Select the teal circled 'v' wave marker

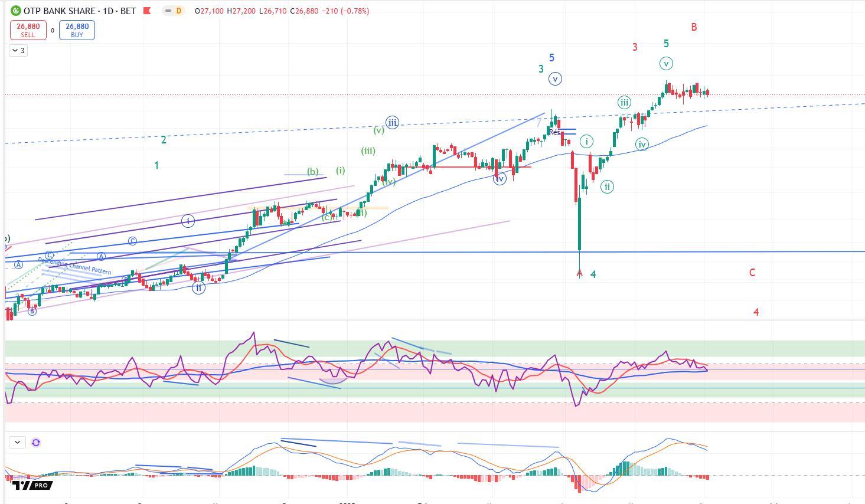(666, 63)
